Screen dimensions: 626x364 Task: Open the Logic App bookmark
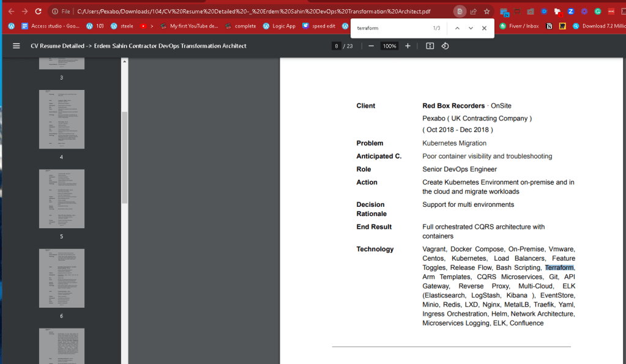pos(279,26)
